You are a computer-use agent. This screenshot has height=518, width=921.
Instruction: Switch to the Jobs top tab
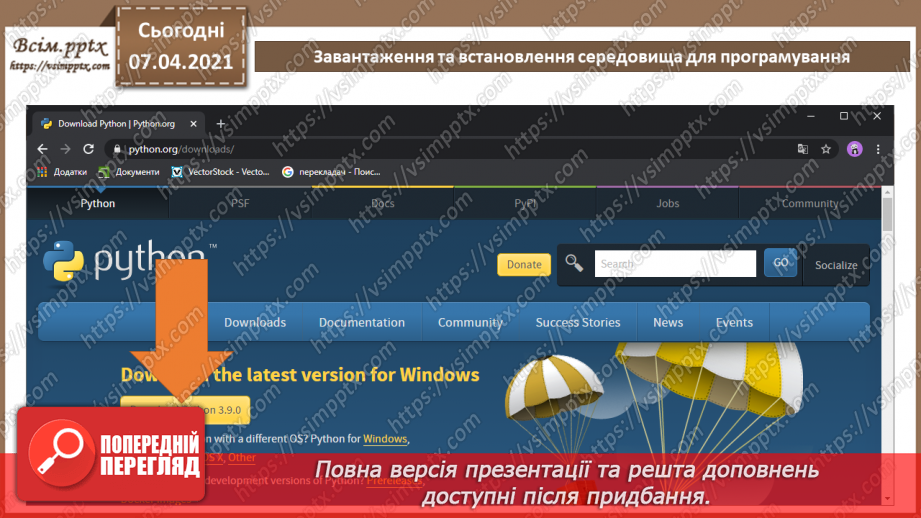(x=667, y=203)
